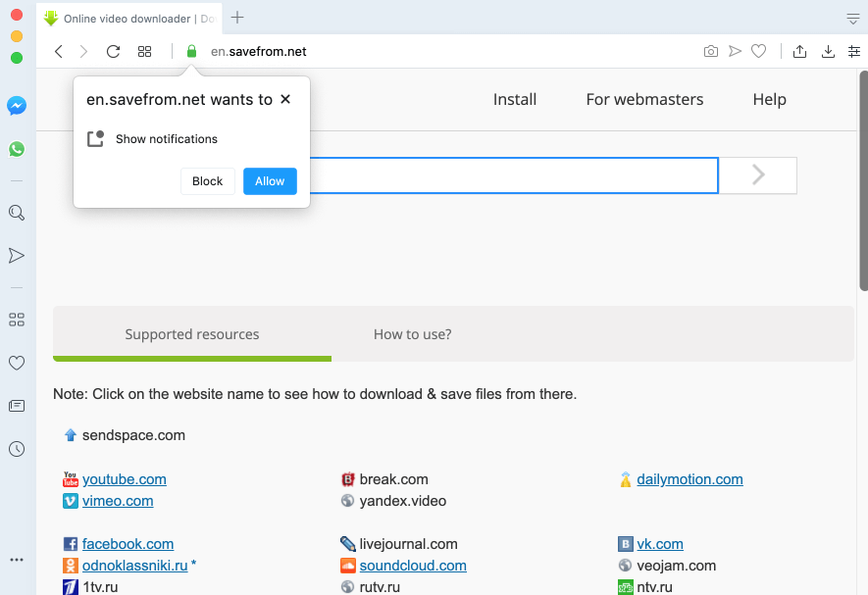Allow notifications from en.savefrom.net
Image resolution: width=868 pixels, height=595 pixels.
[x=270, y=181]
